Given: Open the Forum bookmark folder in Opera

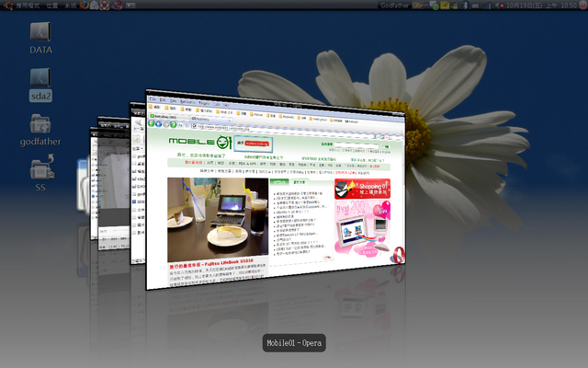Looking at the screenshot, I should (x=255, y=114).
